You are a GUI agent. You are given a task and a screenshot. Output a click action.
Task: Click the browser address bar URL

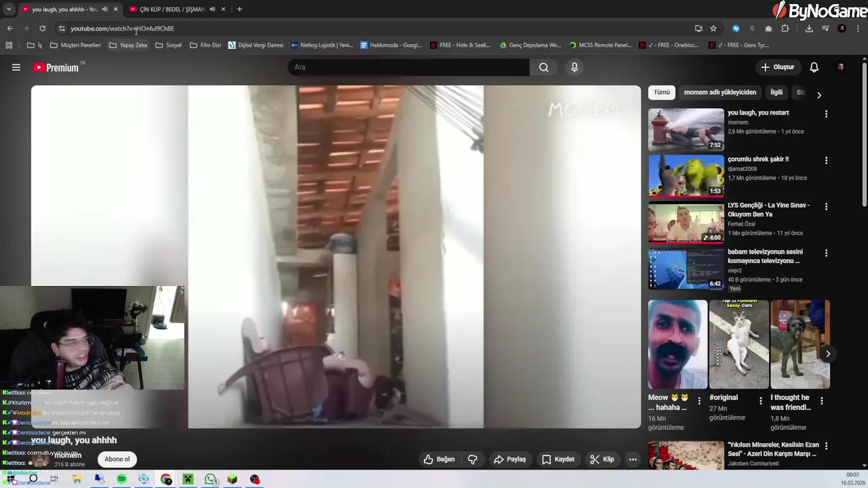point(123,28)
